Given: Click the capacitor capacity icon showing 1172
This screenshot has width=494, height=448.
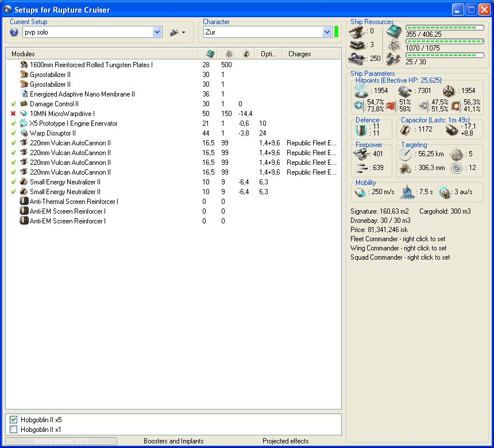Looking at the screenshot, I should point(405,130).
